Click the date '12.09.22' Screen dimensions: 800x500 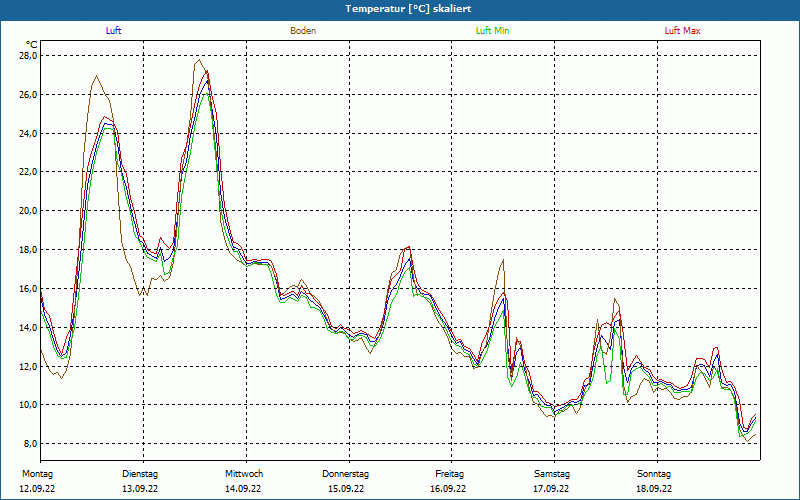pyautogui.click(x=37, y=489)
